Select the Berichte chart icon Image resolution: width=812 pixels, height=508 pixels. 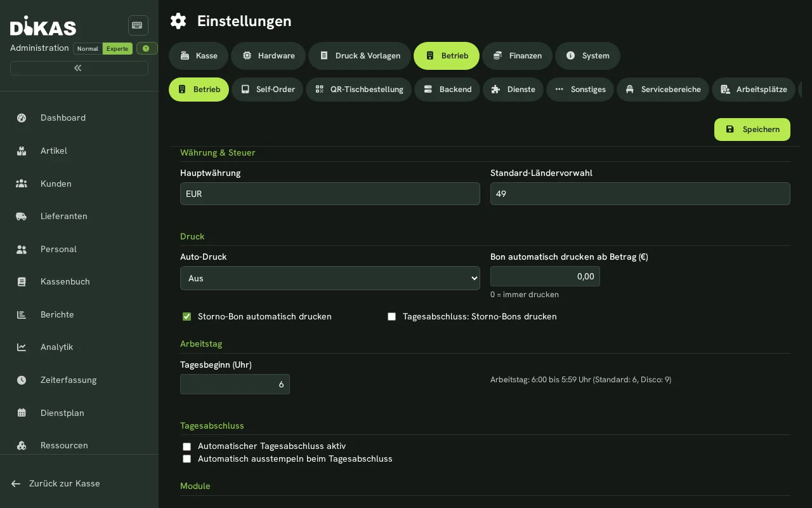click(22, 314)
